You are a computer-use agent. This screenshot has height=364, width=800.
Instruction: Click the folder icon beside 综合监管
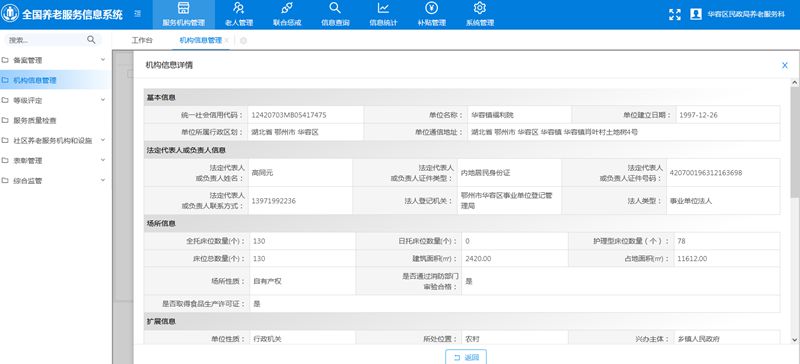click(x=5, y=181)
